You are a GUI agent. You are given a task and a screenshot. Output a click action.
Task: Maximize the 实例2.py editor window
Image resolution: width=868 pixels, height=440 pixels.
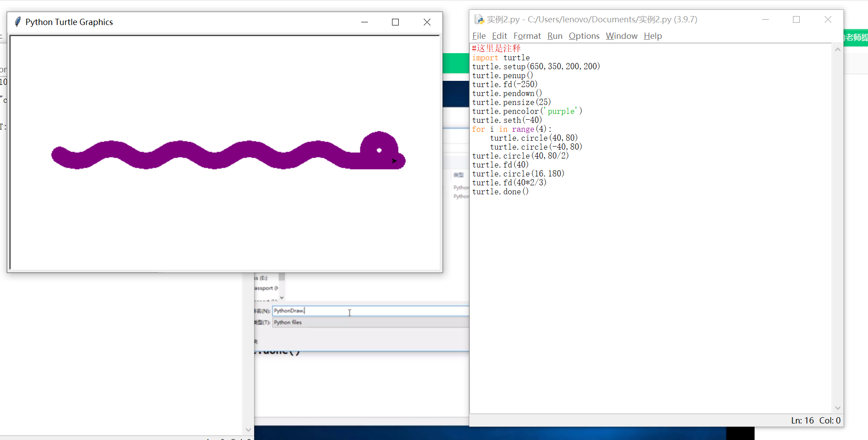[796, 19]
